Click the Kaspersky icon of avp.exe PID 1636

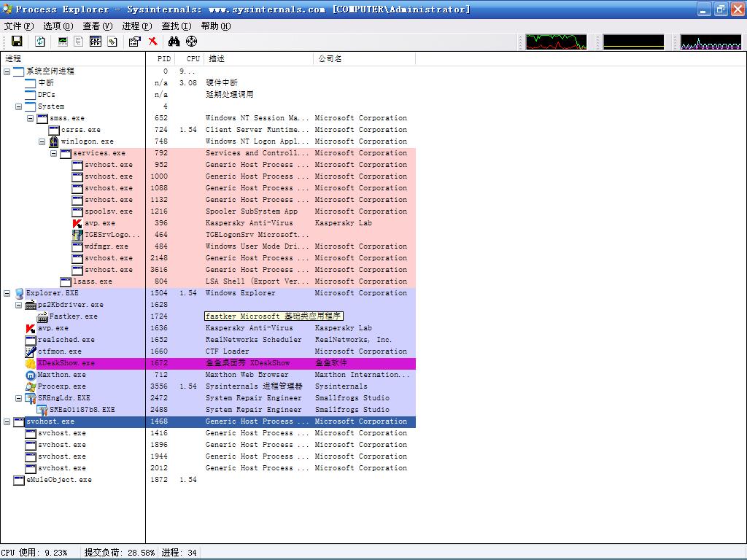[31, 328]
